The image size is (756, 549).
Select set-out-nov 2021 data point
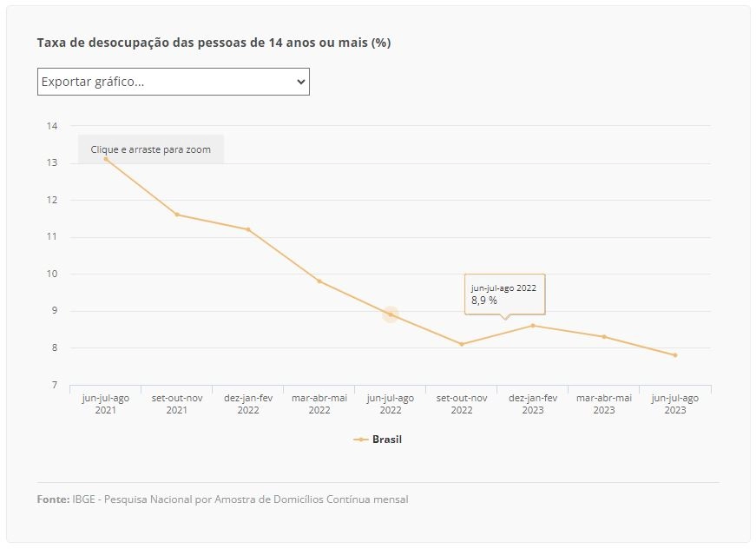coord(177,215)
